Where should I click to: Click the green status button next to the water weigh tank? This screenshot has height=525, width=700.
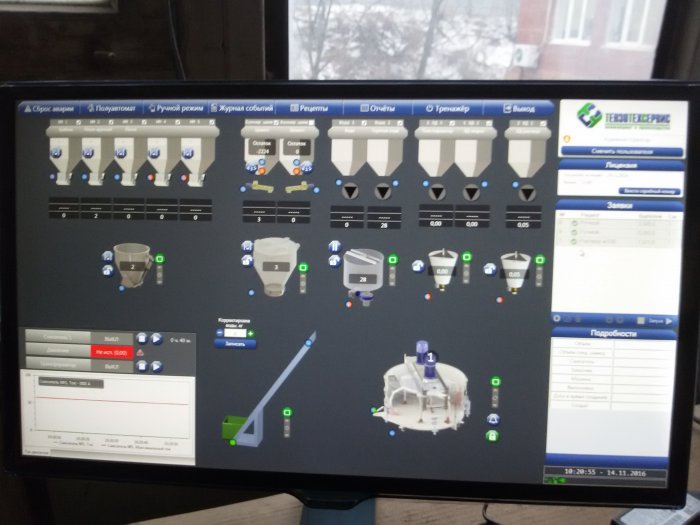pyautogui.click(x=392, y=260)
